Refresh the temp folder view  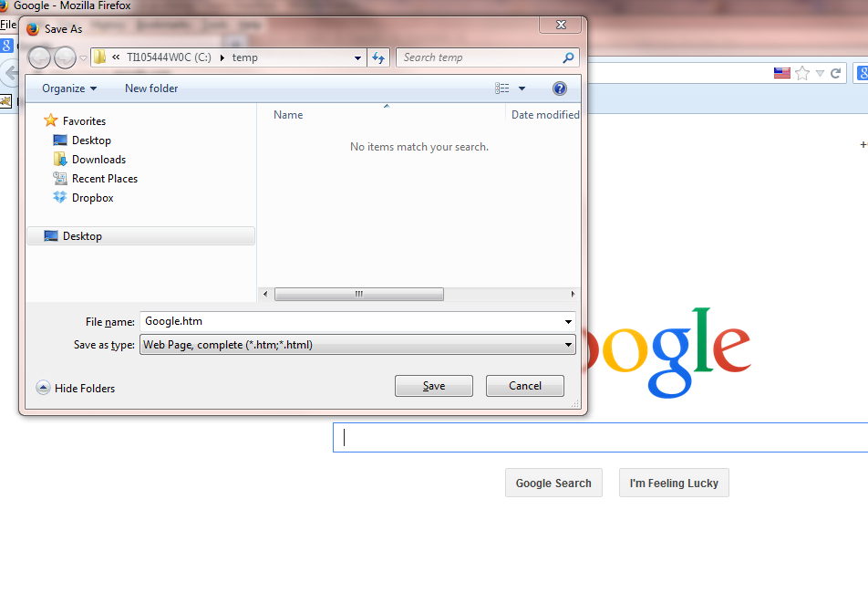(378, 57)
